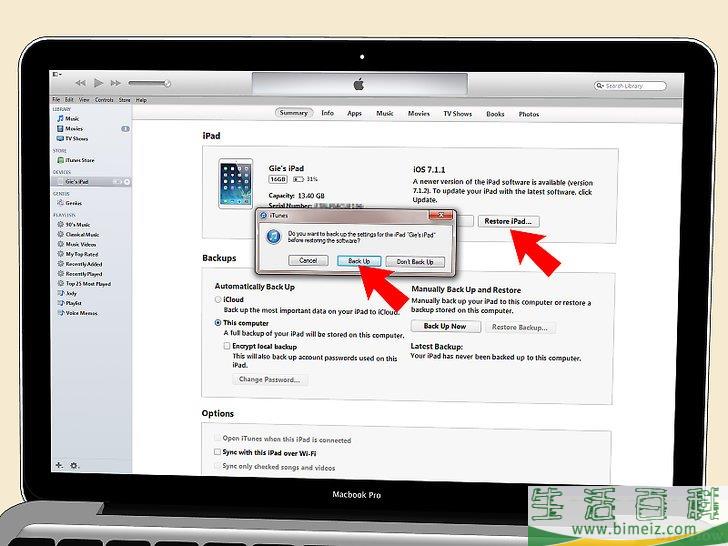Screen dimensions: 728x546
Task: Click the iTunes volume slider
Action: tap(150, 83)
